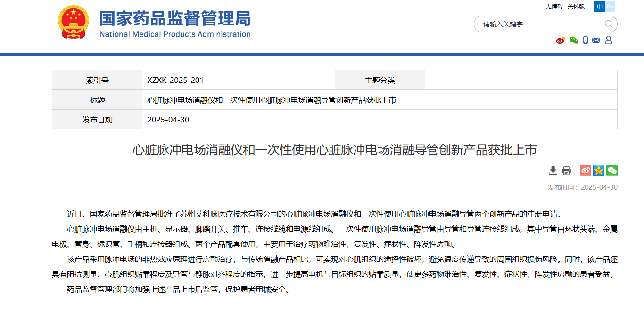
Task: Open the user account icon
Action: 609,40
